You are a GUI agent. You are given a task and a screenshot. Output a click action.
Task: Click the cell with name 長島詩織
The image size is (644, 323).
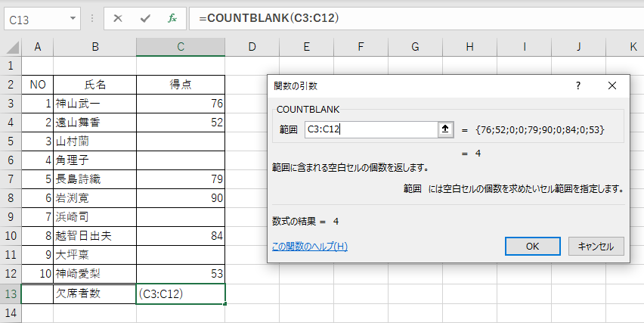coord(95,179)
